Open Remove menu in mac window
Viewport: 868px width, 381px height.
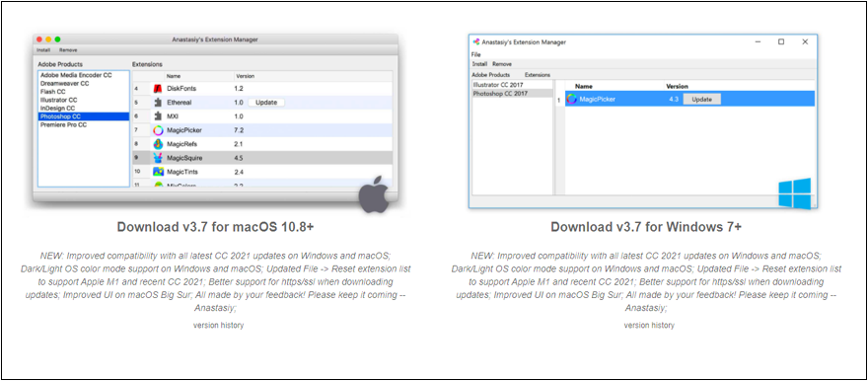[69, 49]
